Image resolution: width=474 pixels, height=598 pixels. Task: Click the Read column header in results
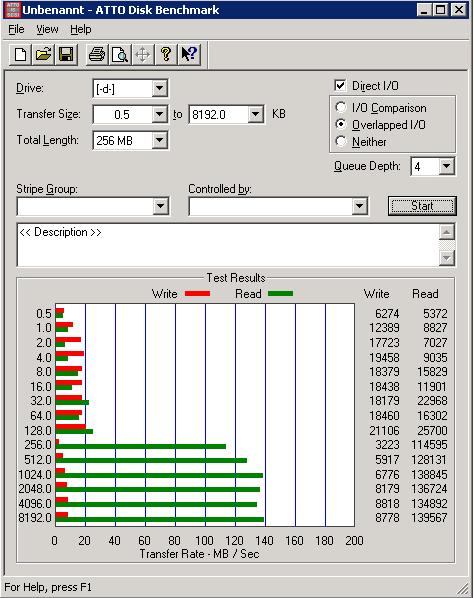click(425, 294)
